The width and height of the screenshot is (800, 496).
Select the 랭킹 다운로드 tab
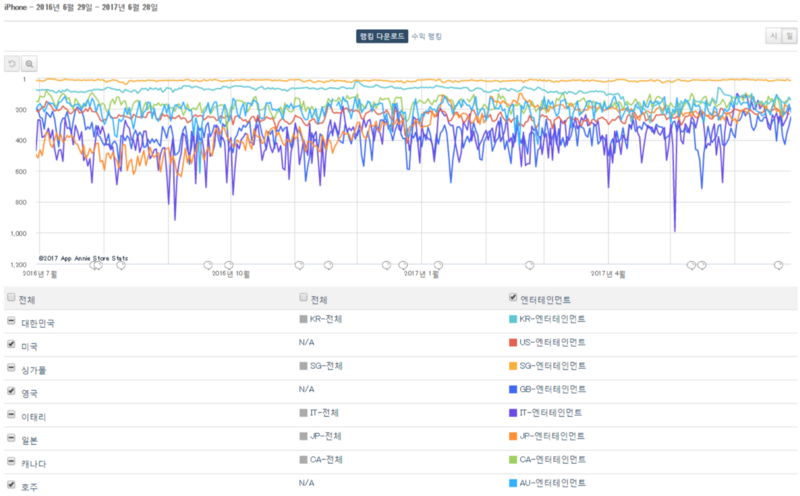pos(382,36)
